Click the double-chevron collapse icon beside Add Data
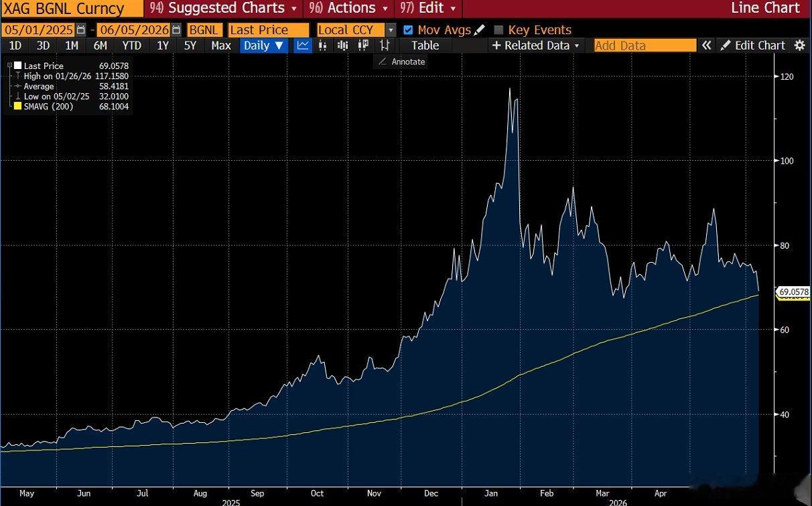This screenshot has width=812, height=506. (706, 46)
